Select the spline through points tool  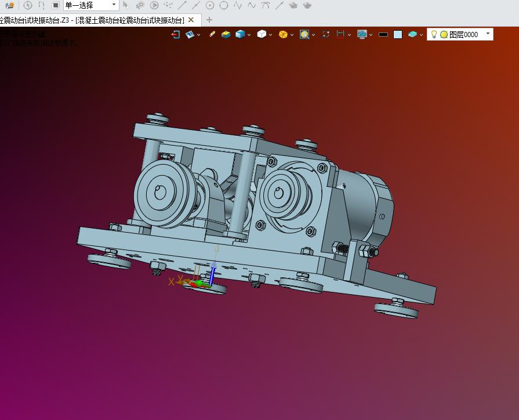tap(238, 5)
